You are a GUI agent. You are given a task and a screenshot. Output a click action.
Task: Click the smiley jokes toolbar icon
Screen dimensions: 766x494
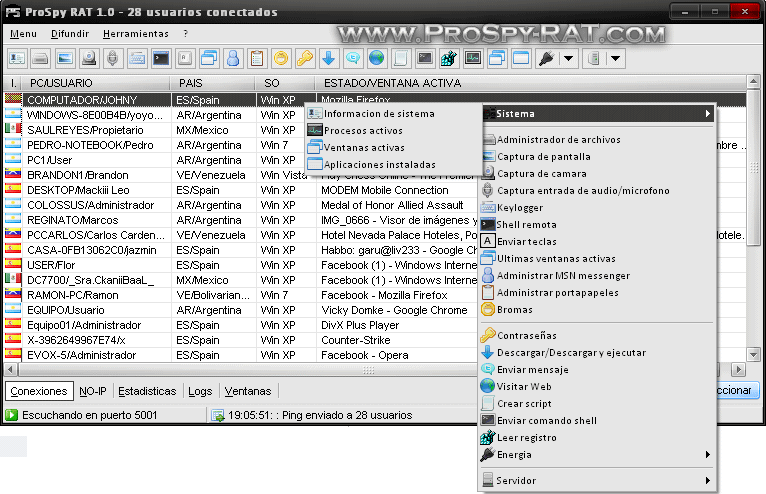pos(281,59)
